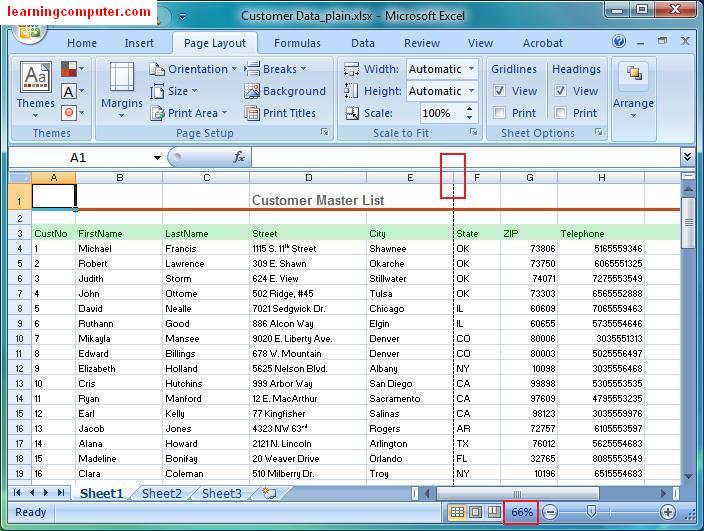The width and height of the screenshot is (704, 531).
Task: Open the Margins menu
Action: [122, 91]
